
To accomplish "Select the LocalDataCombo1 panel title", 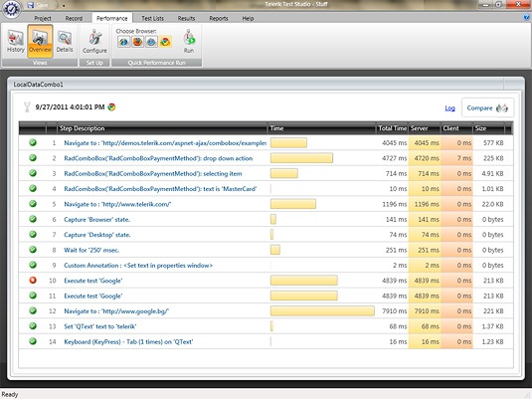I will click(x=39, y=85).
